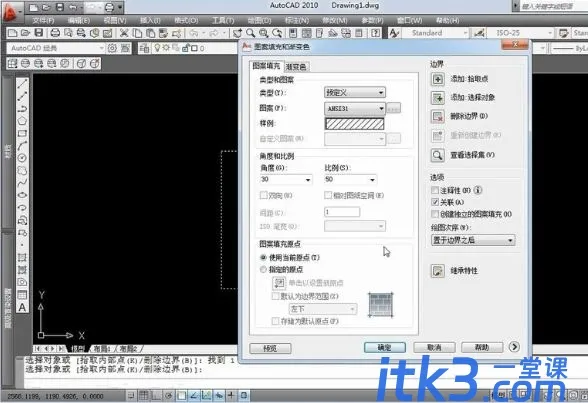The height and width of the screenshot is (403, 588).
Task: Click the Zoom realtime magnifier icon in the standard toolbar
Action: 250,33
